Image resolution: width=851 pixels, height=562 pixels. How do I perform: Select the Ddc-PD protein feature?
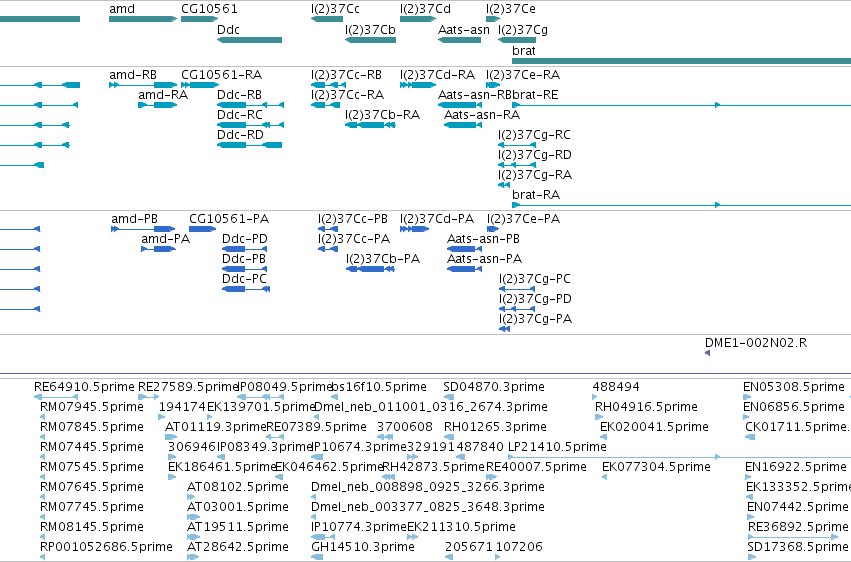pos(244,249)
